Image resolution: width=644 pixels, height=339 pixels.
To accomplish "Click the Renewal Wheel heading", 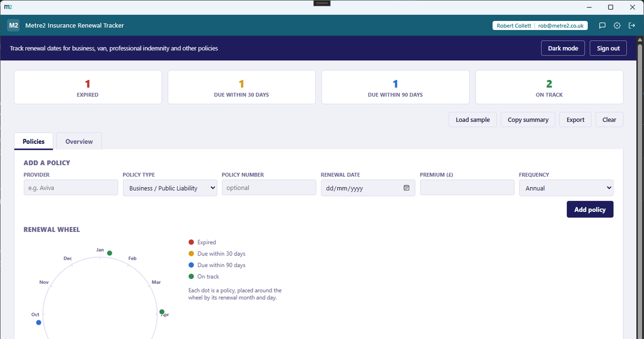I will pos(52,230).
